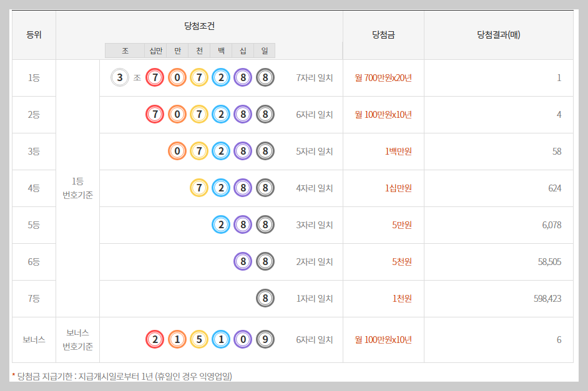
Task: Click the purple ball 8 in 3등 row
Action: [243, 151]
